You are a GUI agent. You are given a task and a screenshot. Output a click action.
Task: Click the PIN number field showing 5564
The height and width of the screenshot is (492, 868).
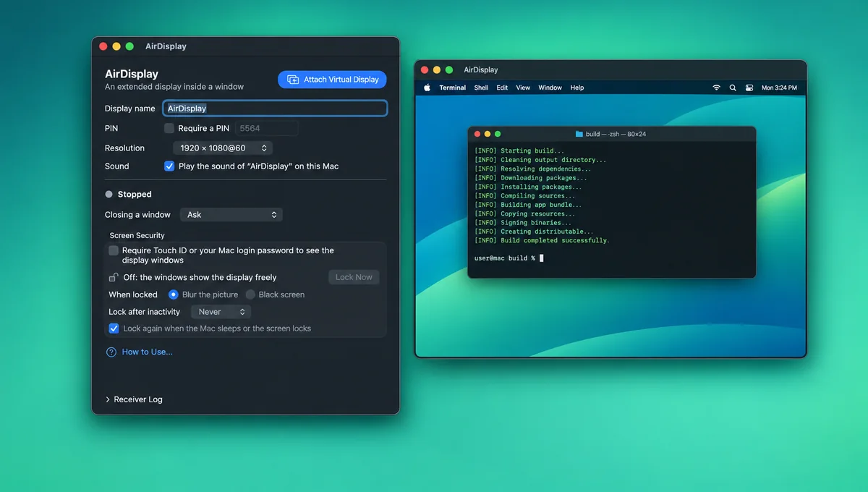pos(266,128)
